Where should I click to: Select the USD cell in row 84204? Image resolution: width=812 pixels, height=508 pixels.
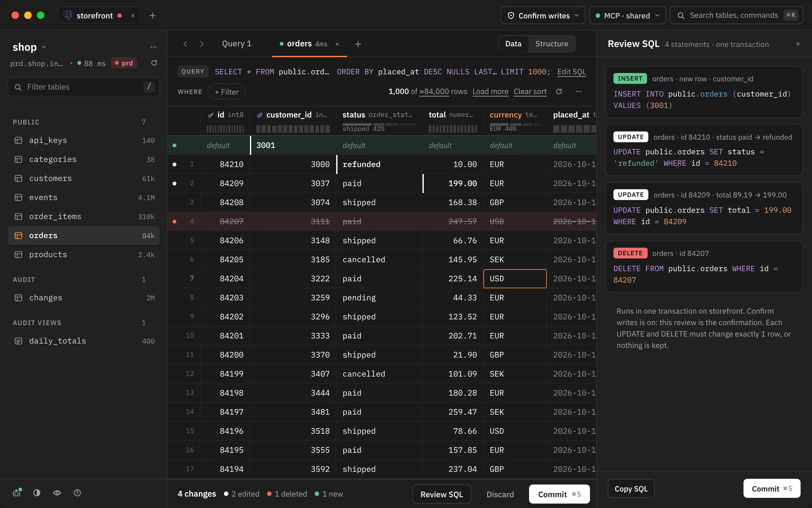515,278
